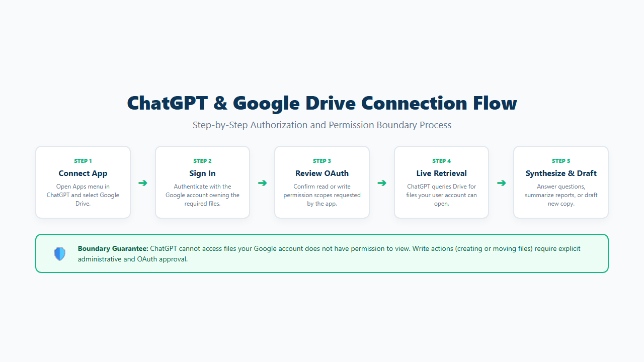The image size is (644, 362).
Task: Click the 'STEP 5' label
Action: 561,161
